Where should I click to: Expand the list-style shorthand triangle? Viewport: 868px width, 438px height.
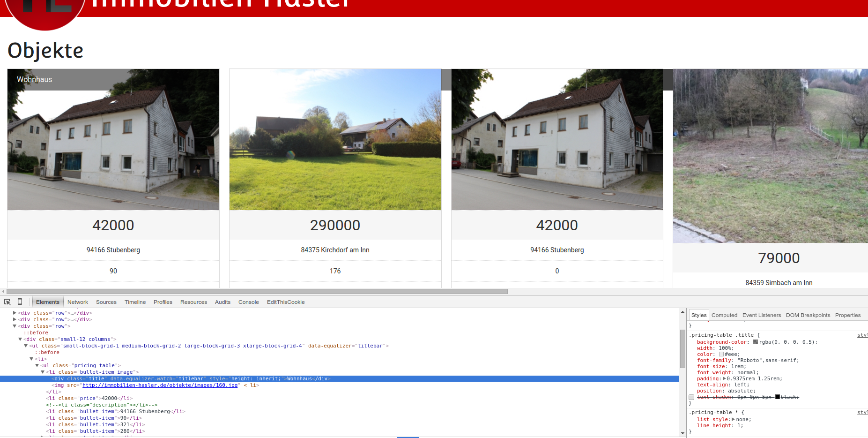[733, 419]
